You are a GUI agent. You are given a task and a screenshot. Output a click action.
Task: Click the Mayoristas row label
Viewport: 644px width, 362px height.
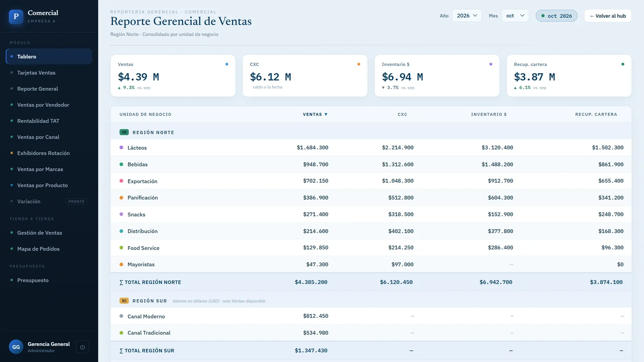click(141, 265)
